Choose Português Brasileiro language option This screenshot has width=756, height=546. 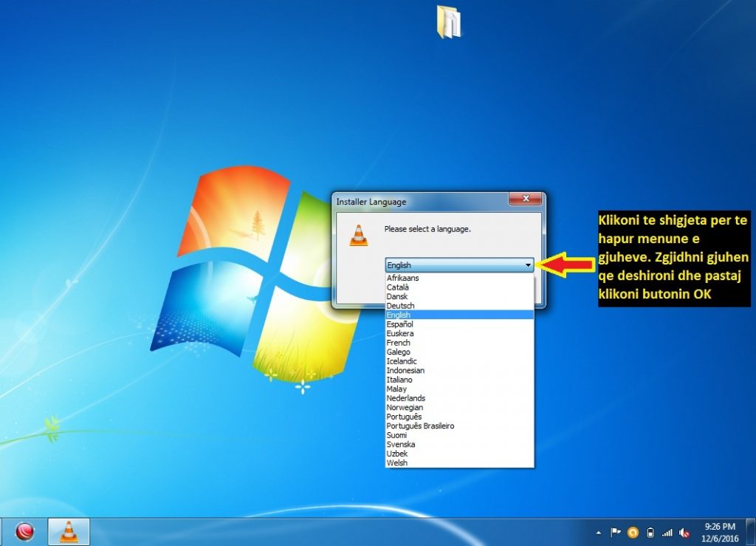click(420, 426)
